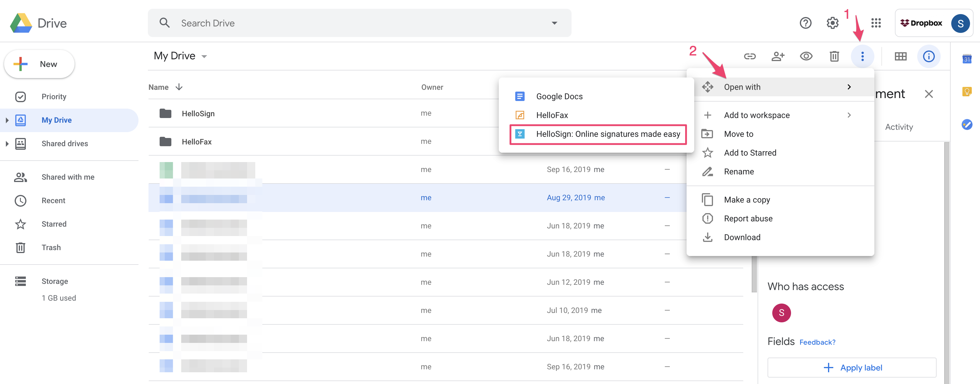Open Recent in the sidebar

coord(69,201)
